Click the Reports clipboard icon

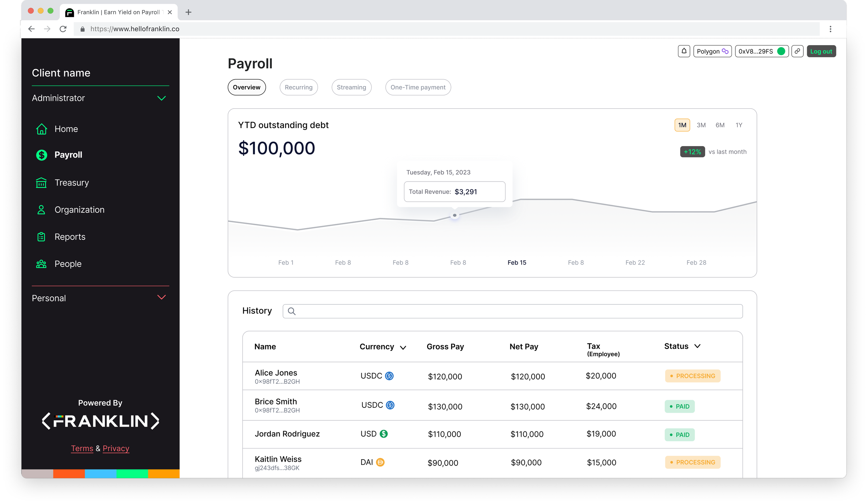pyautogui.click(x=41, y=237)
